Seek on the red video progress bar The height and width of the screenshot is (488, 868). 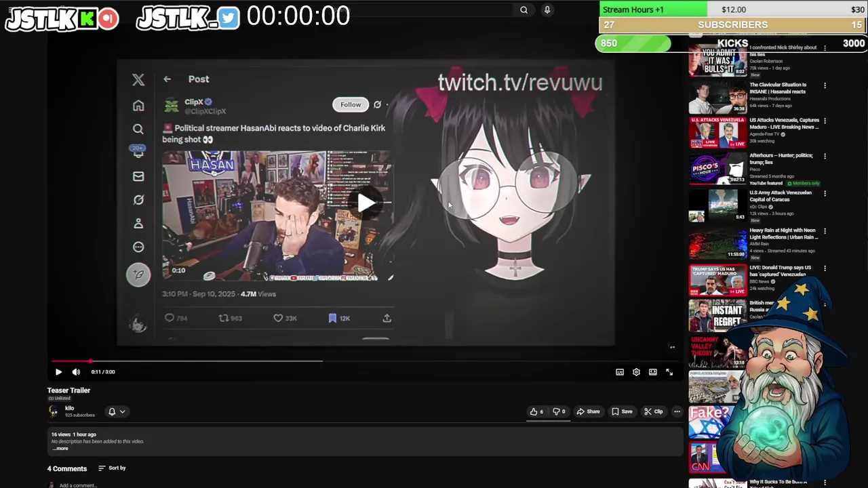[x=366, y=361]
